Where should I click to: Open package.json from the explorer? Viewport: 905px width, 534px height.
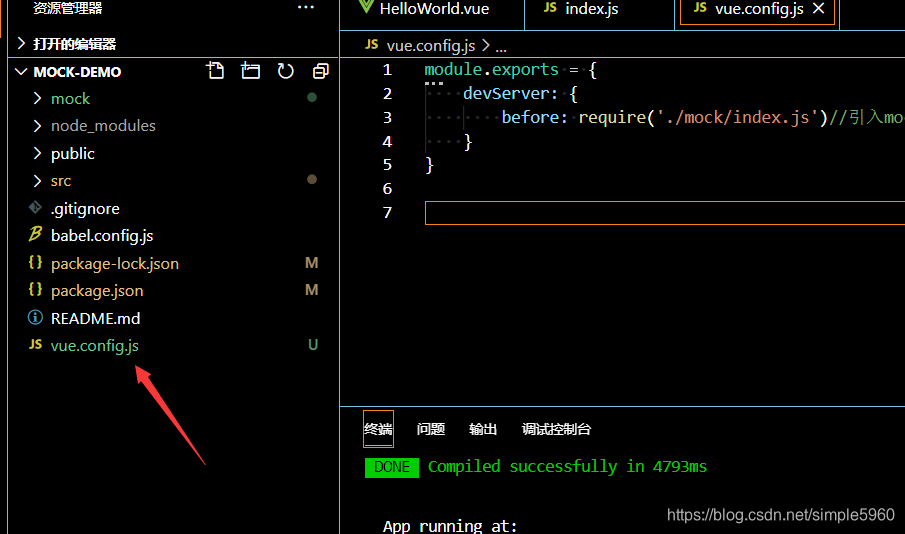tap(97, 290)
